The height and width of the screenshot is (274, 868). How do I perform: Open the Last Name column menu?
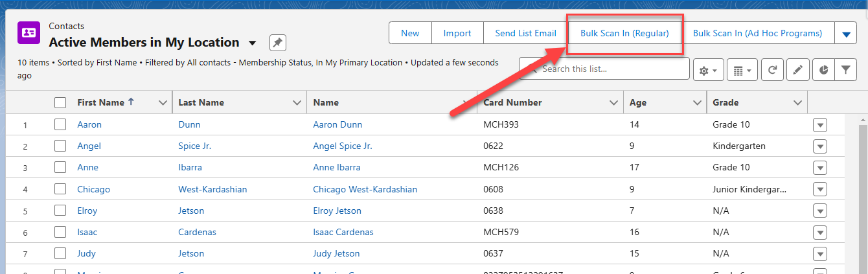click(297, 102)
